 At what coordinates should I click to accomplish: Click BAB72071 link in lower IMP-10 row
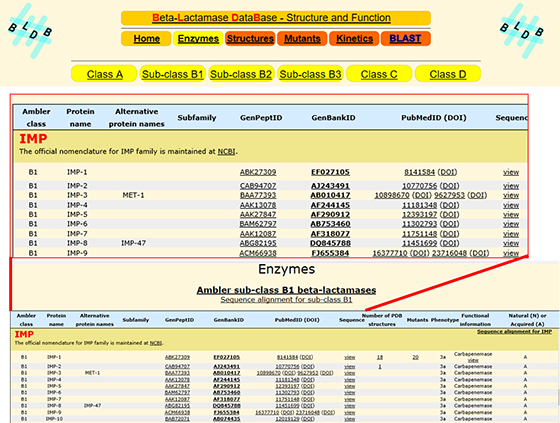click(x=177, y=419)
